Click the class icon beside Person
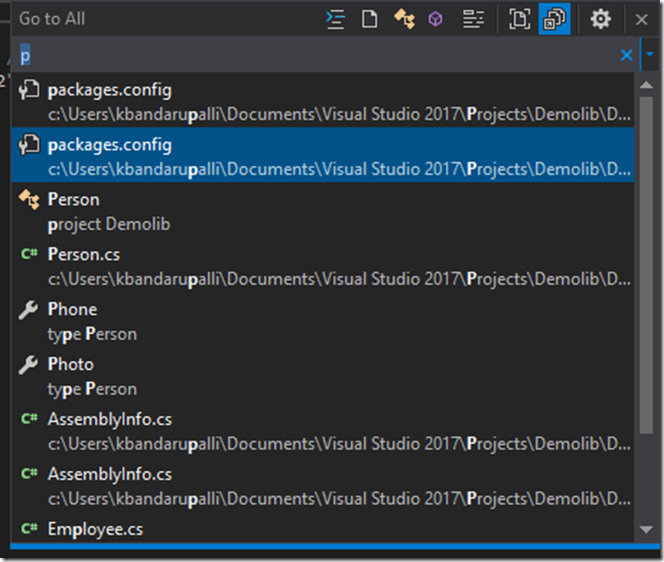The width and height of the screenshot is (664, 562). pyautogui.click(x=29, y=199)
